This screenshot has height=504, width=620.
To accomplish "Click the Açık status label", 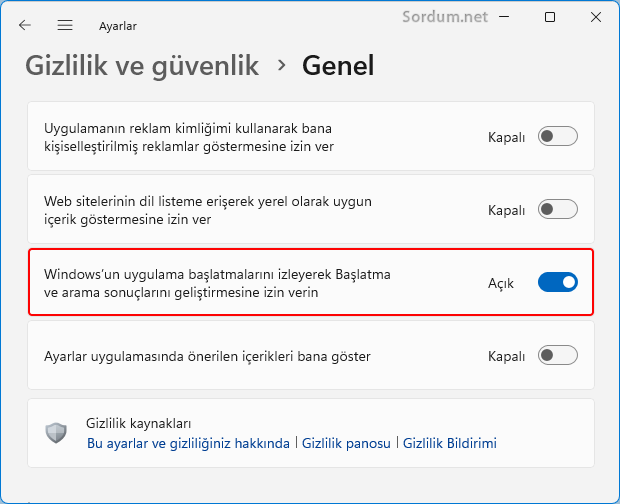I will [x=501, y=283].
